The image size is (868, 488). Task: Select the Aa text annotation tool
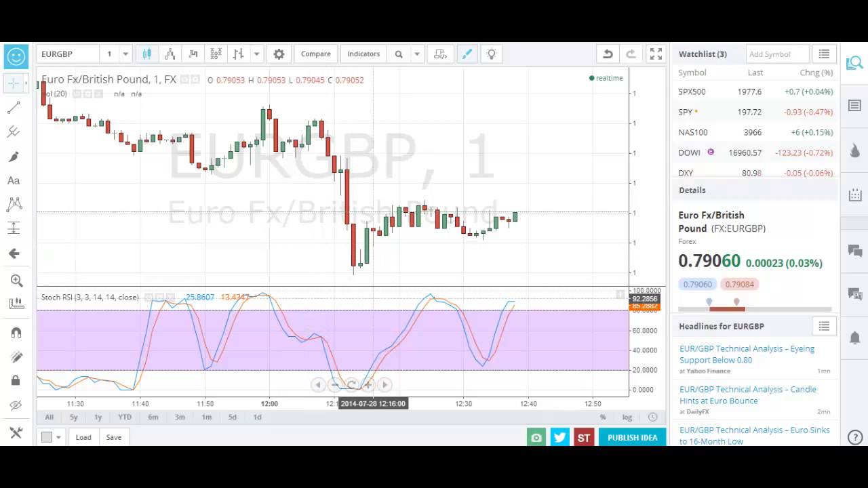click(14, 180)
